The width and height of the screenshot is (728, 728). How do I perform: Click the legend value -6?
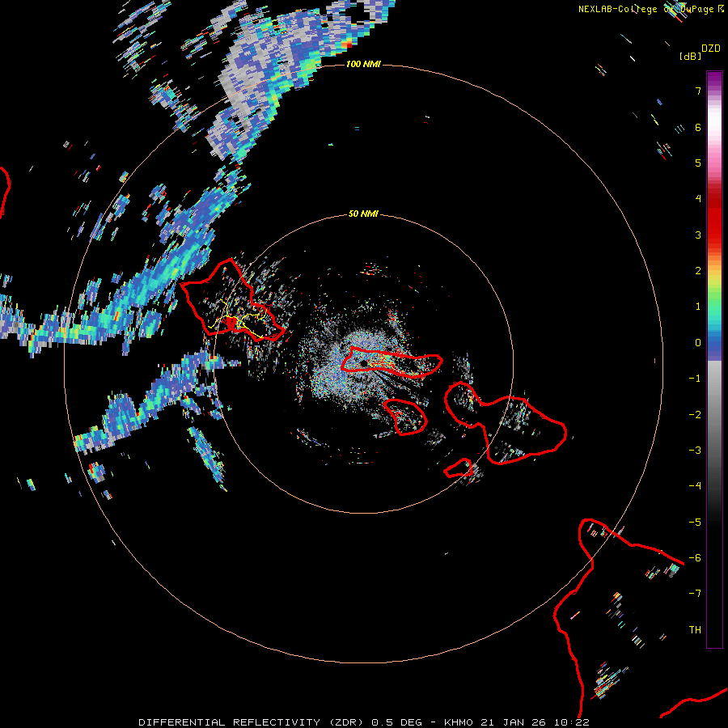pos(695,558)
